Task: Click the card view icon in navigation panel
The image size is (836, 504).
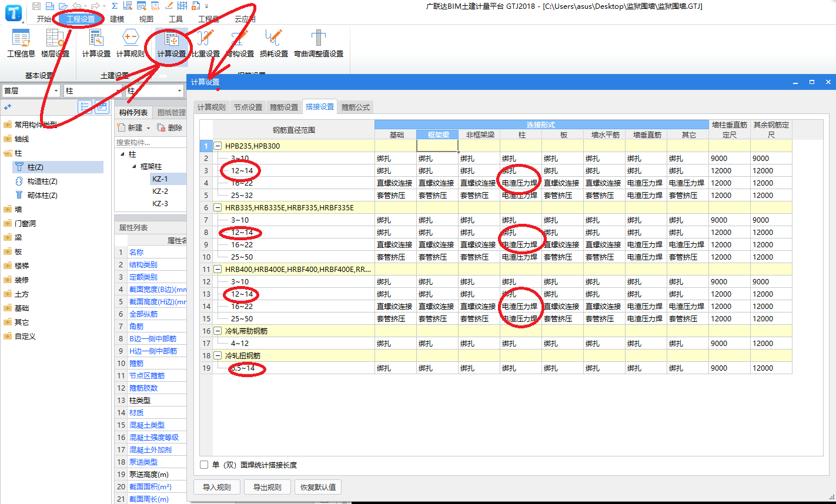Action: click(x=102, y=106)
